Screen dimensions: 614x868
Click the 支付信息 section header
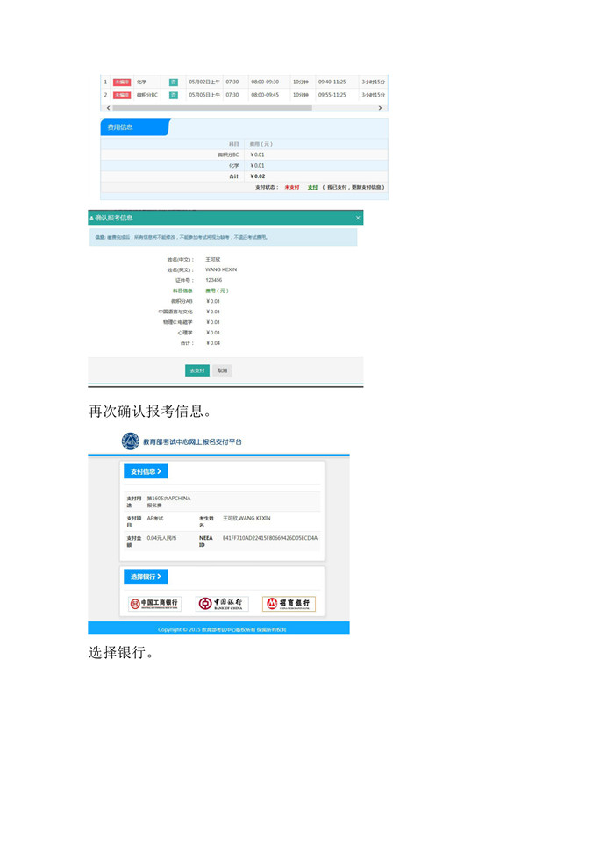(x=146, y=471)
